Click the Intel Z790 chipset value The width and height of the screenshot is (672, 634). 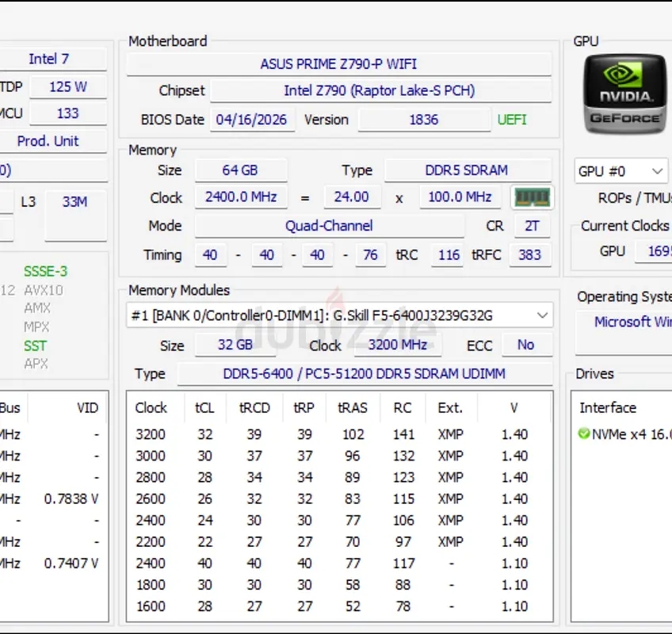[380, 90]
